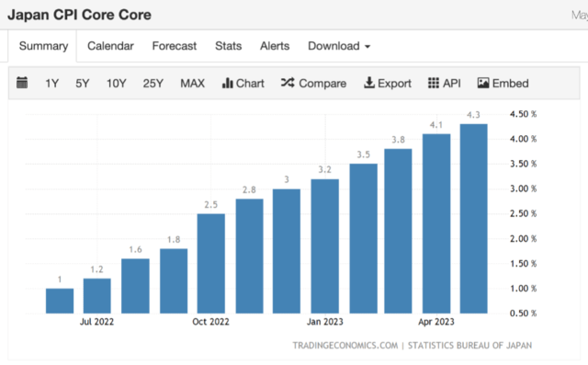Viewport: 588px width, 365px height.
Task: Click the grid API icon
Action: coord(434,83)
